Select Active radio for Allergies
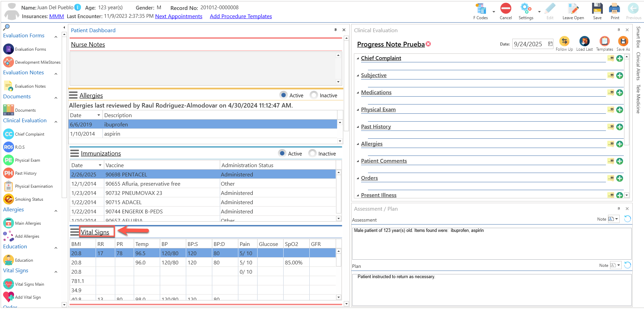Image resolution: width=644 pixels, height=310 pixels. [x=283, y=95]
